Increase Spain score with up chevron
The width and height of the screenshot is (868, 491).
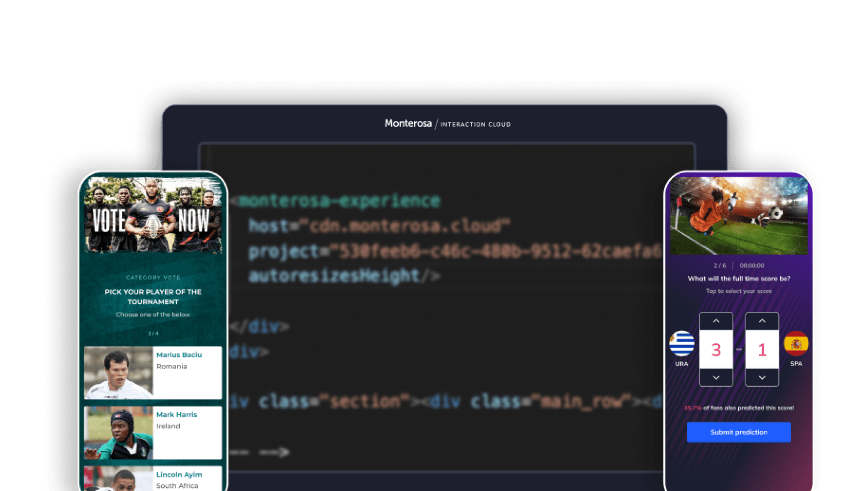(x=762, y=321)
